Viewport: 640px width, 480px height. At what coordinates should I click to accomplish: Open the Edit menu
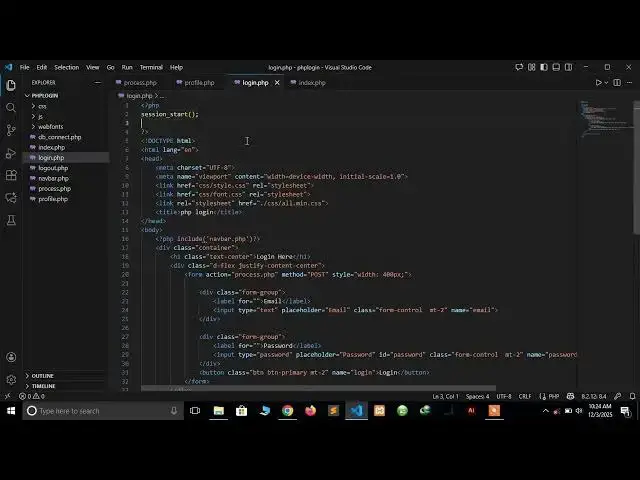(42, 67)
